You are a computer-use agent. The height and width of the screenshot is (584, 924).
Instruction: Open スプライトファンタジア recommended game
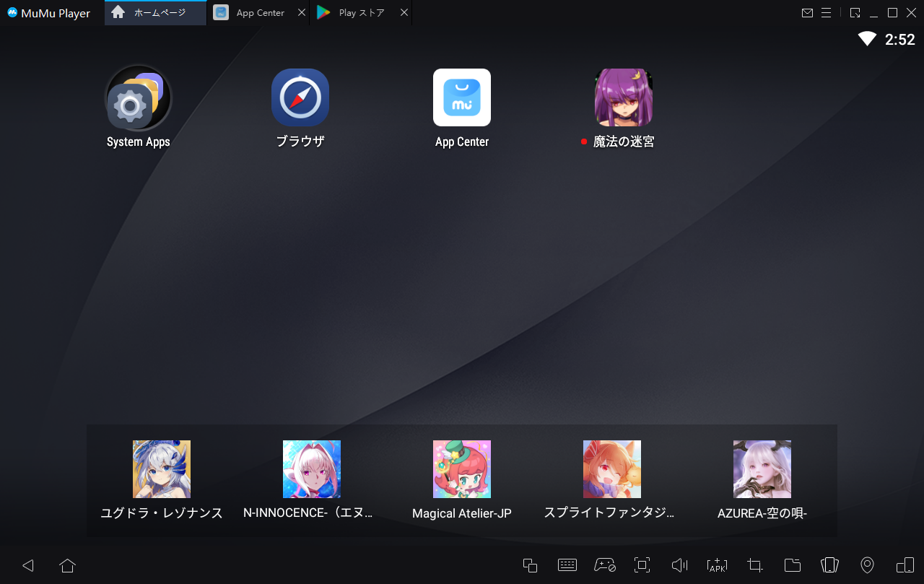tap(612, 469)
